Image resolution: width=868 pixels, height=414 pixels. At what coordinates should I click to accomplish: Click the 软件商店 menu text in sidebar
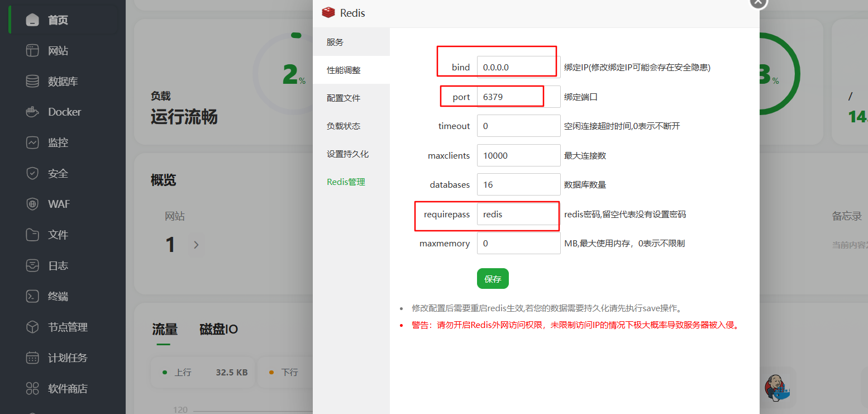pos(68,388)
